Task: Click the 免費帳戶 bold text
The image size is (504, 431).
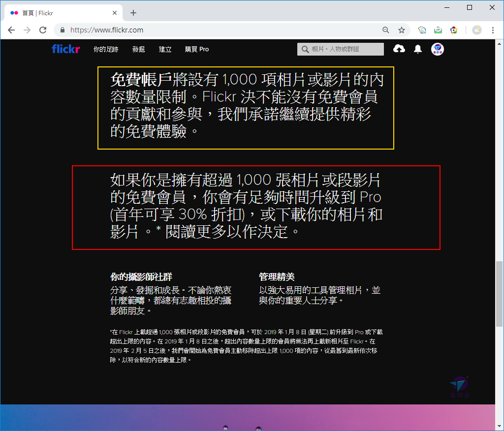Action: click(x=141, y=79)
